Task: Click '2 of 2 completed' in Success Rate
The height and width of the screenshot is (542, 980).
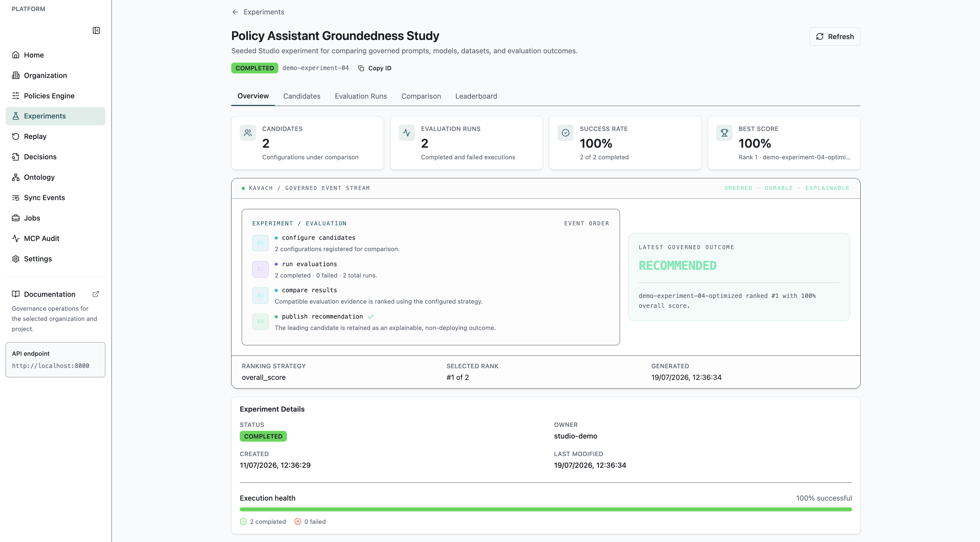Action: click(x=604, y=157)
